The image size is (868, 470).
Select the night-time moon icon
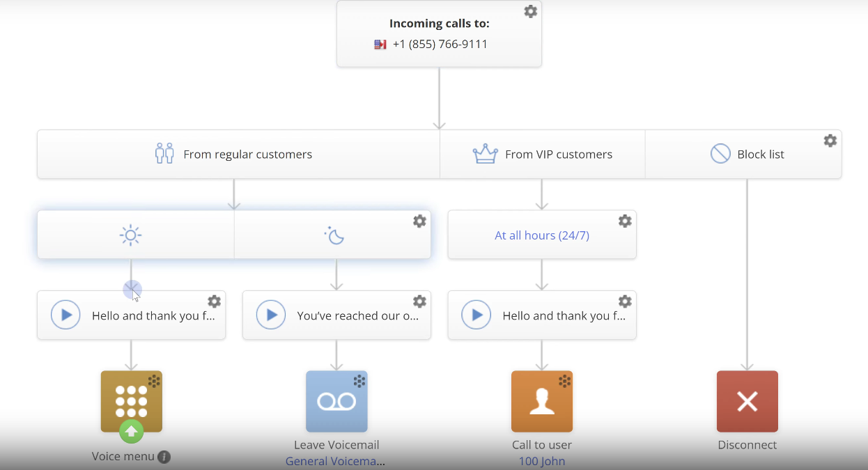coord(335,235)
